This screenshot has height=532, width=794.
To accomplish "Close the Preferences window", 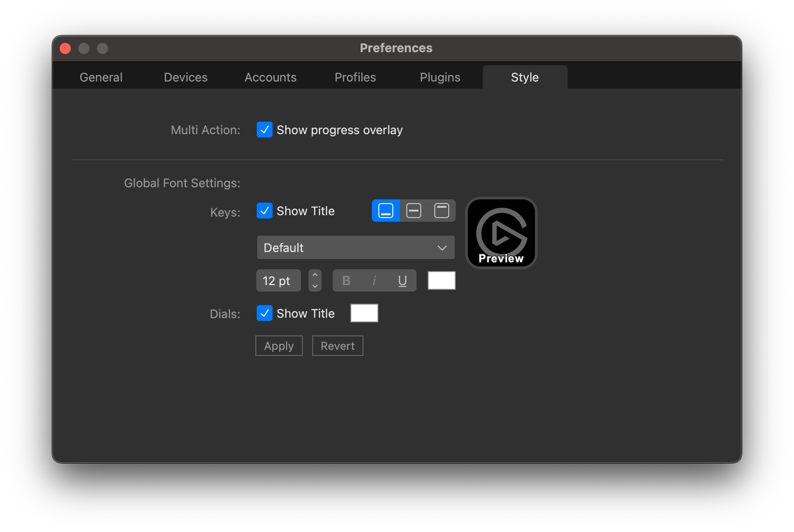I will 65,48.
